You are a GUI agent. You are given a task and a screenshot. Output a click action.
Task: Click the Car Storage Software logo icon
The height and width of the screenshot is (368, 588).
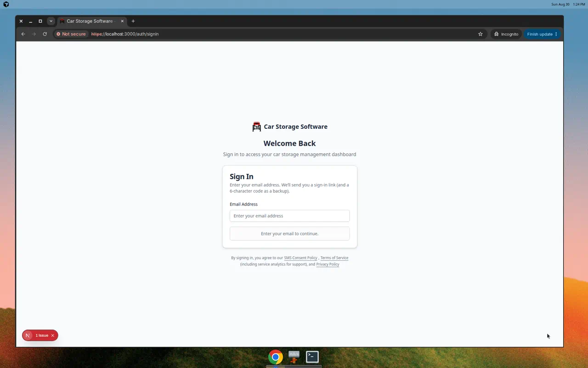coord(257,126)
